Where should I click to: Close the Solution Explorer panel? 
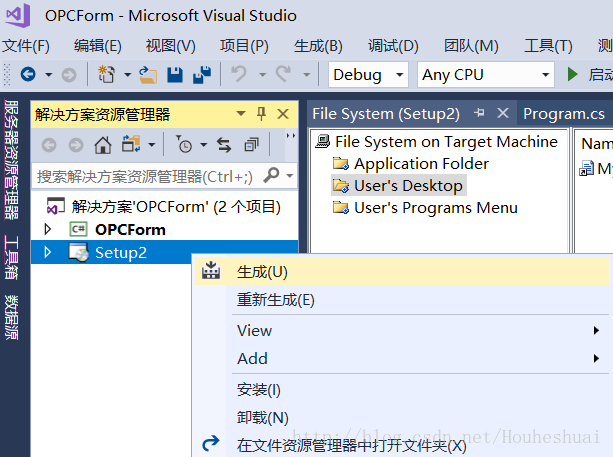283,114
